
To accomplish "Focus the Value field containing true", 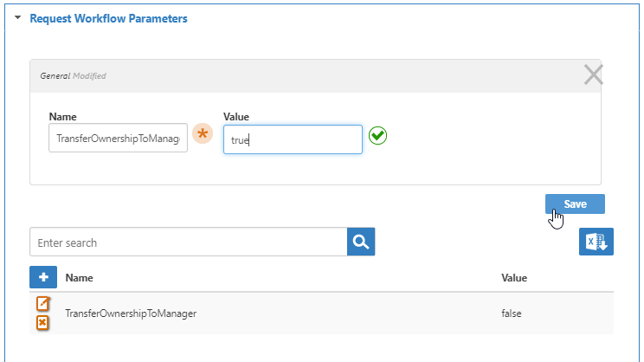I will [293, 139].
